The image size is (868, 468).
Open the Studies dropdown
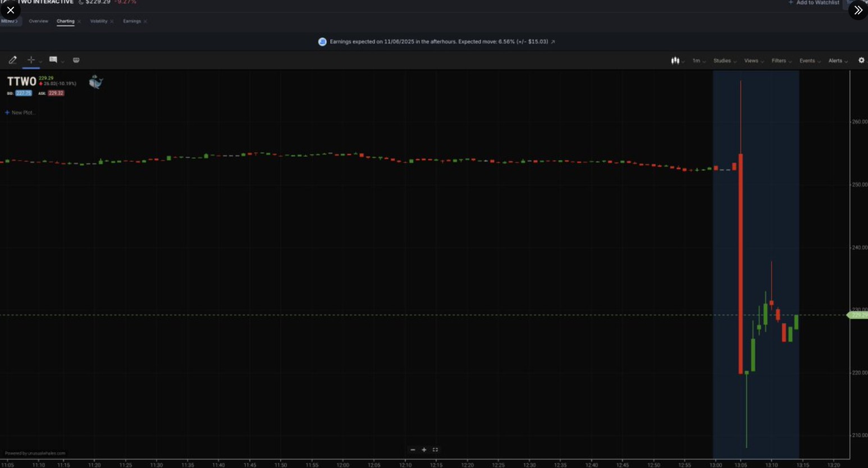[723, 61]
